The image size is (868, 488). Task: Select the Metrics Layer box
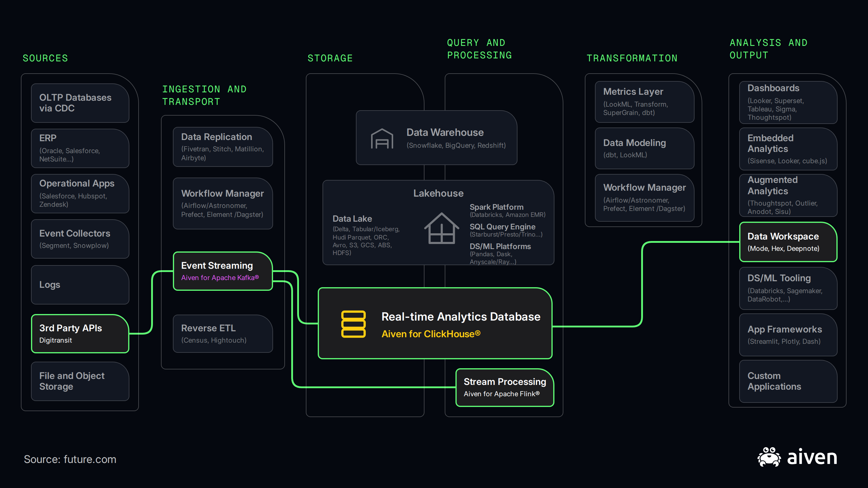(x=644, y=102)
